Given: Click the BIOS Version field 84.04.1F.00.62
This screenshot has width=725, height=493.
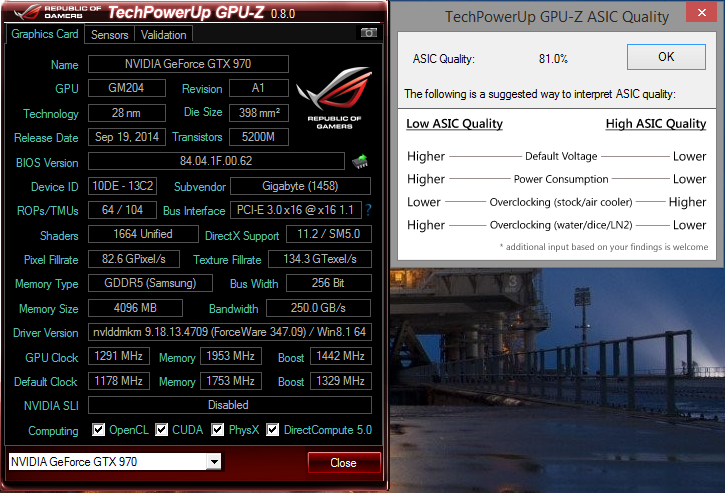Looking at the screenshot, I should 216,161.
